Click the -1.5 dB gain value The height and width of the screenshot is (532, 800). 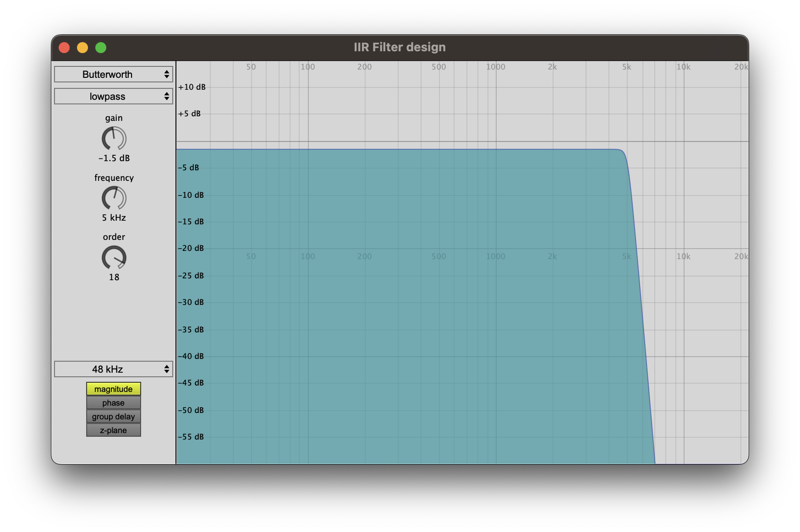tap(114, 158)
